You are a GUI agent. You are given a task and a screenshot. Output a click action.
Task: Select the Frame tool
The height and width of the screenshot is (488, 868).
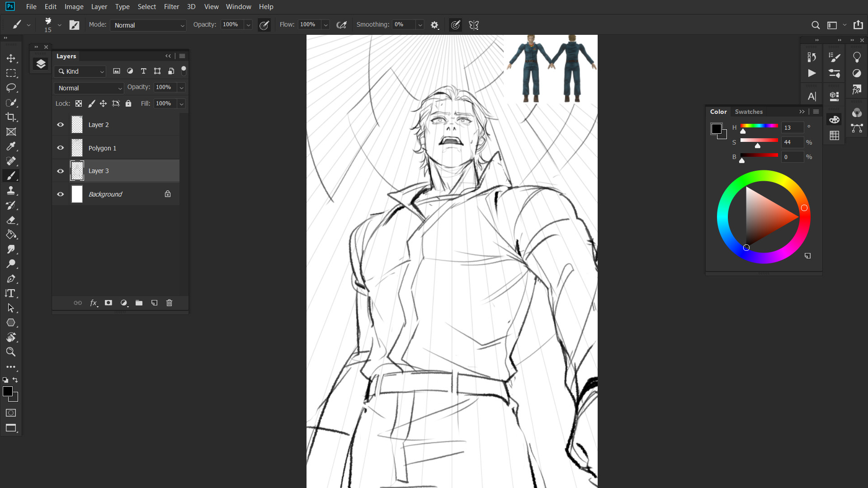tap(11, 131)
